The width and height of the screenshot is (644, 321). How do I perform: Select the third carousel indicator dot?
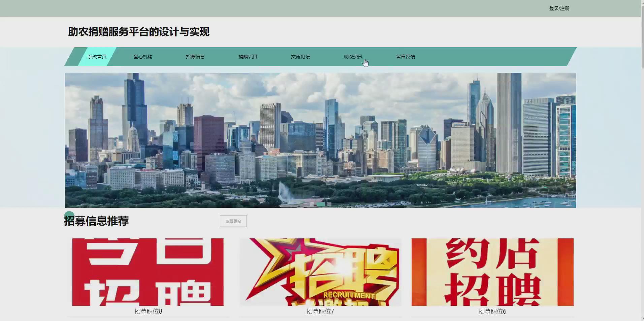(x=329, y=204)
